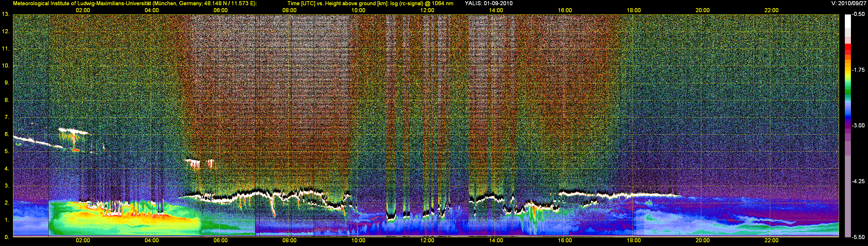This screenshot has height=246, width=868.
Task: Click the 'YALIS: 01-09-2010' label
Action: pyautogui.click(x=489, y=3)
